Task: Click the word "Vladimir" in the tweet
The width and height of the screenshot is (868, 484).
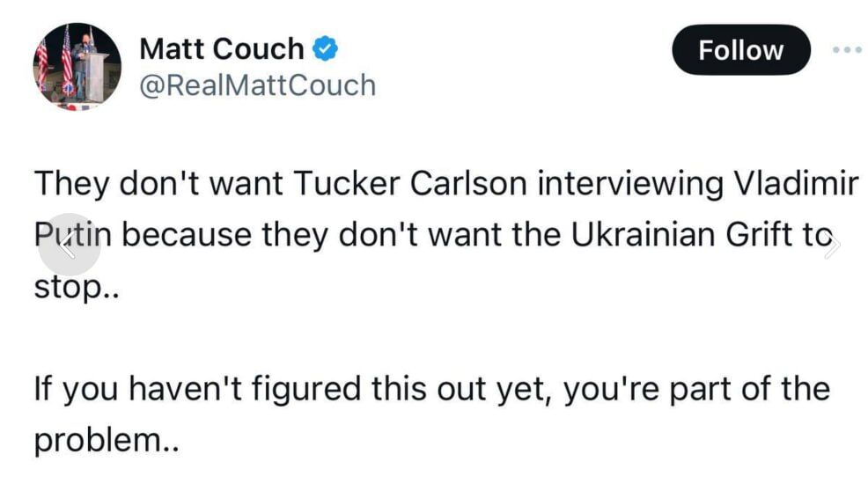Action: click(796, 184)
